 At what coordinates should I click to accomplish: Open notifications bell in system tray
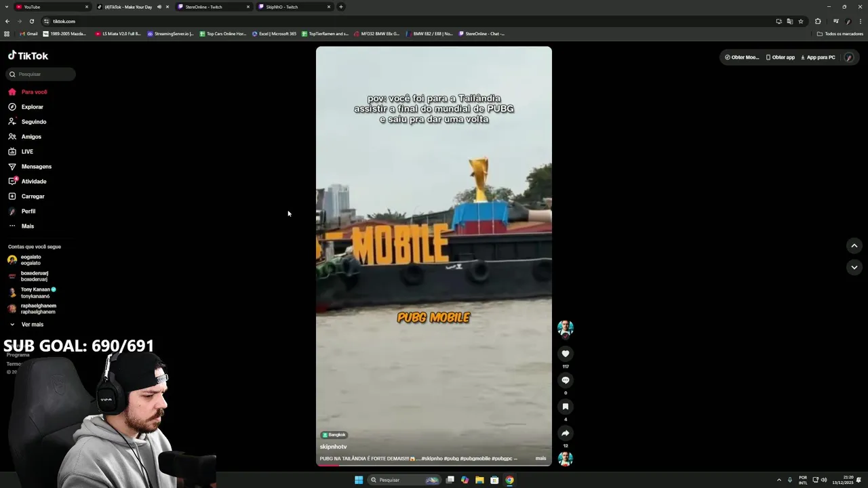click(859, 480)
